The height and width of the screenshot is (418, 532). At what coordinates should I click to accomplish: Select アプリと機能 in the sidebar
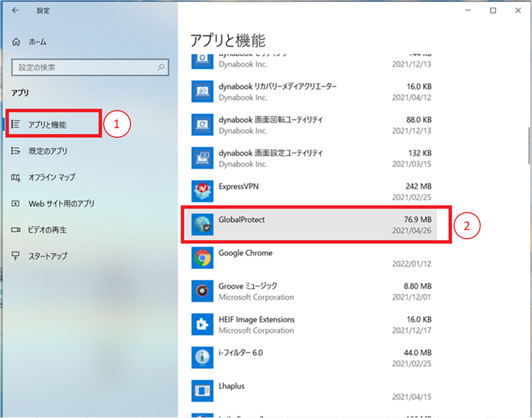[x=48, y=125]
